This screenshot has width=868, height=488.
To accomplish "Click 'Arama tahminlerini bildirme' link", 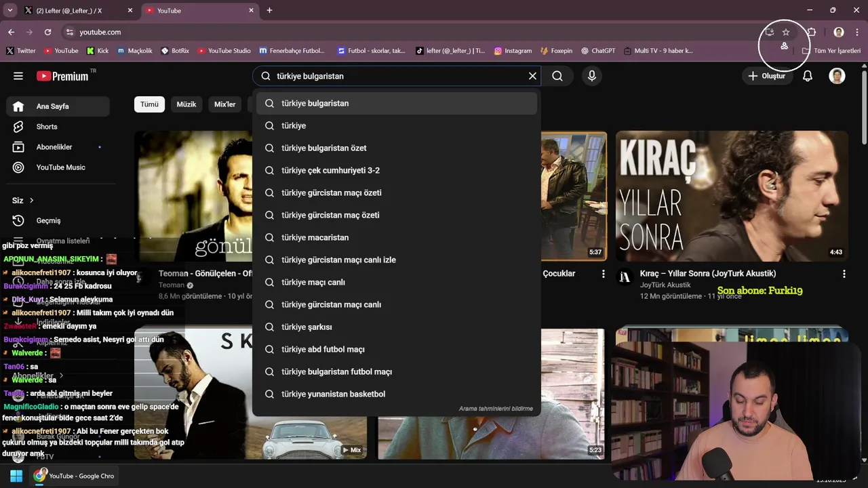I will (x=496, y=409).
